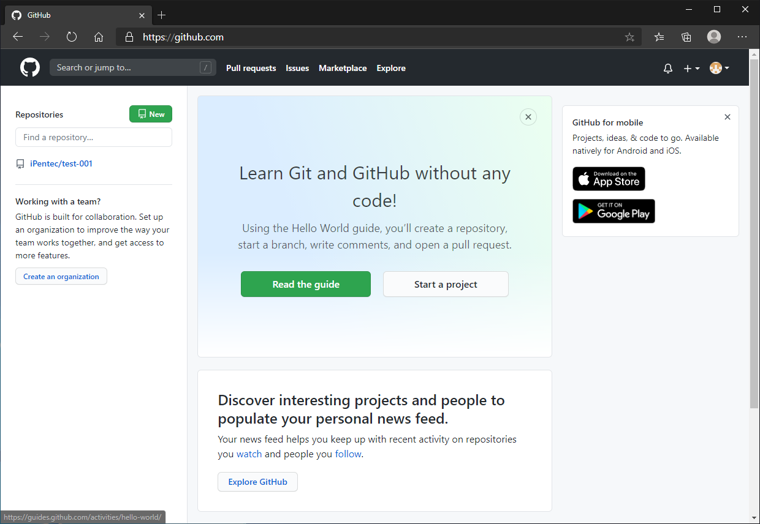View site info via lock icon
The height and width of the screenshot is (524, 760).
click(x=129, y=37)
